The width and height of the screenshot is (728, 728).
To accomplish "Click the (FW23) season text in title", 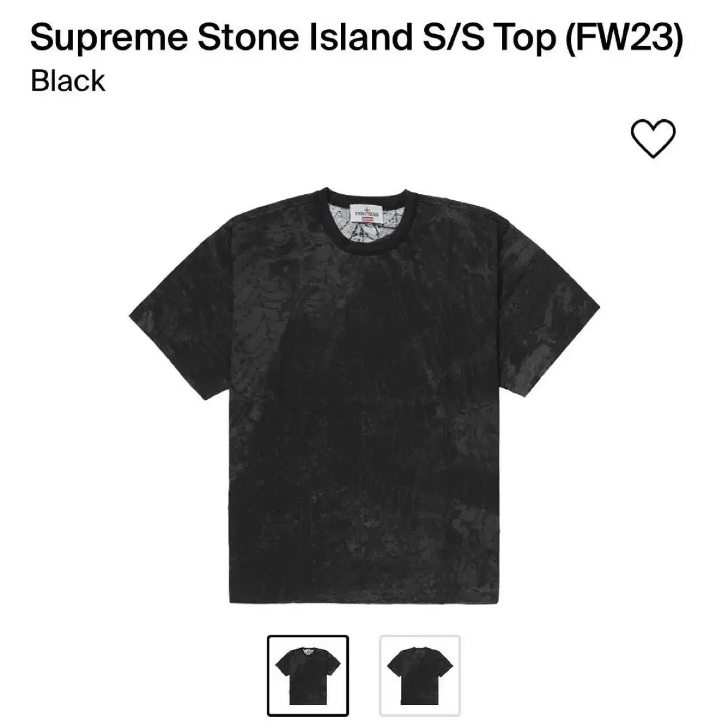I will point(625,38).
